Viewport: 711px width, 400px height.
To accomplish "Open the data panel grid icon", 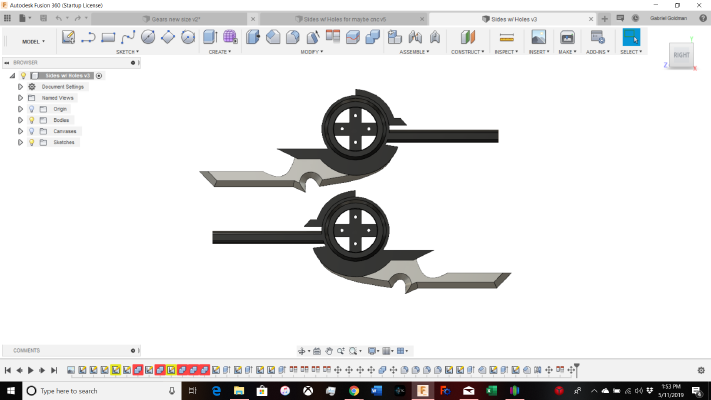I will click(7, 18).
